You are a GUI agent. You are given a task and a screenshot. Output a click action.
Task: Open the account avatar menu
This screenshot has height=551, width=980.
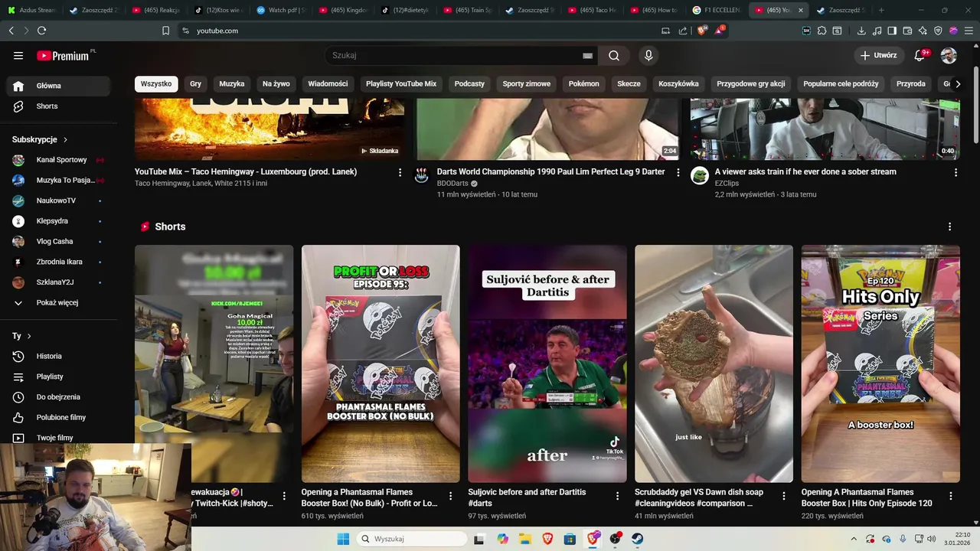point(949,55)
